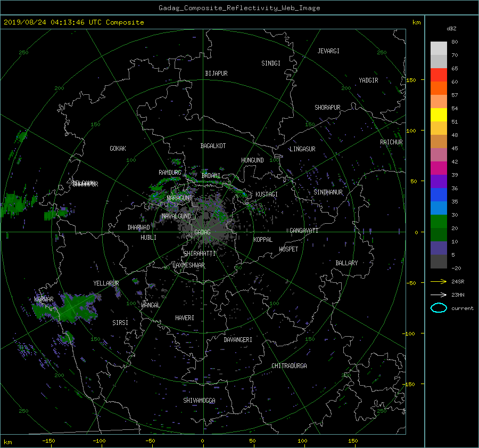Click the SHIVAMOGGA city label

199,401
